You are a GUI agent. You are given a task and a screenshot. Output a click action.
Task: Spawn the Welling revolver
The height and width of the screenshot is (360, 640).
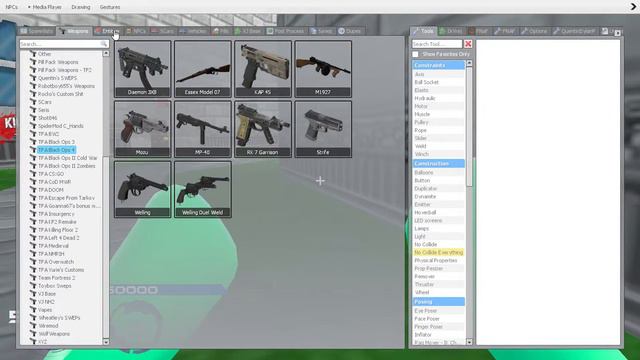[142, 189]
